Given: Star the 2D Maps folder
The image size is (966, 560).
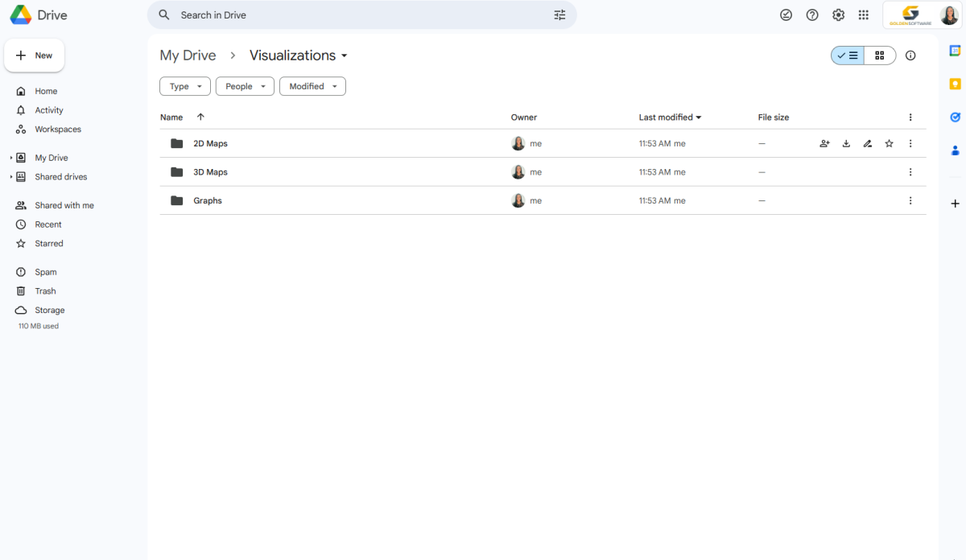Looking at the screenshot, I should pyautogui.click(x=889, y=143).
